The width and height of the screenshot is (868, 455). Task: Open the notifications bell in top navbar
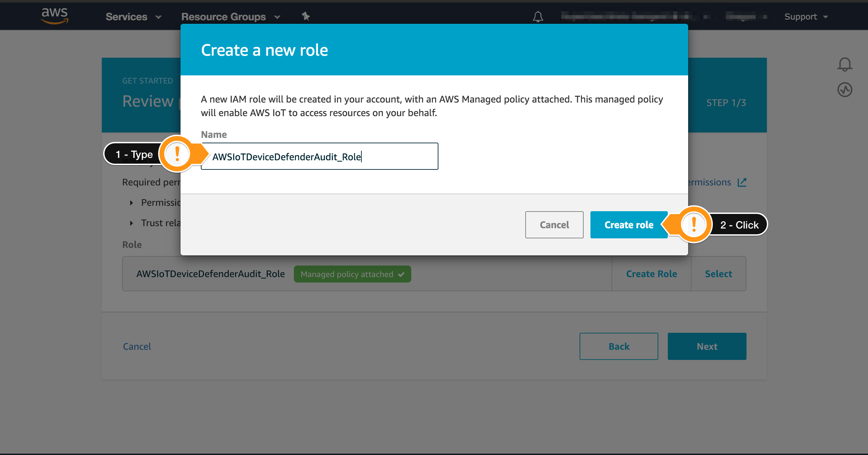click(538, 17)
